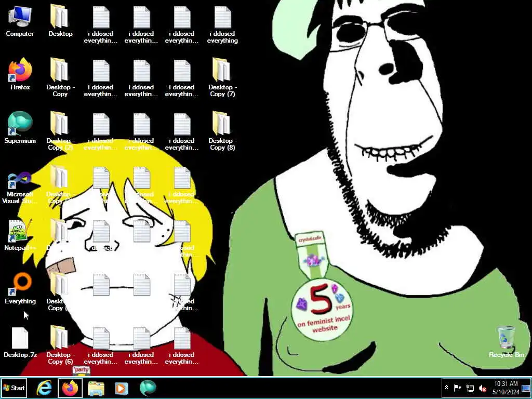
Task: Select the folder named just Desktop
Action: pos(60,21)
